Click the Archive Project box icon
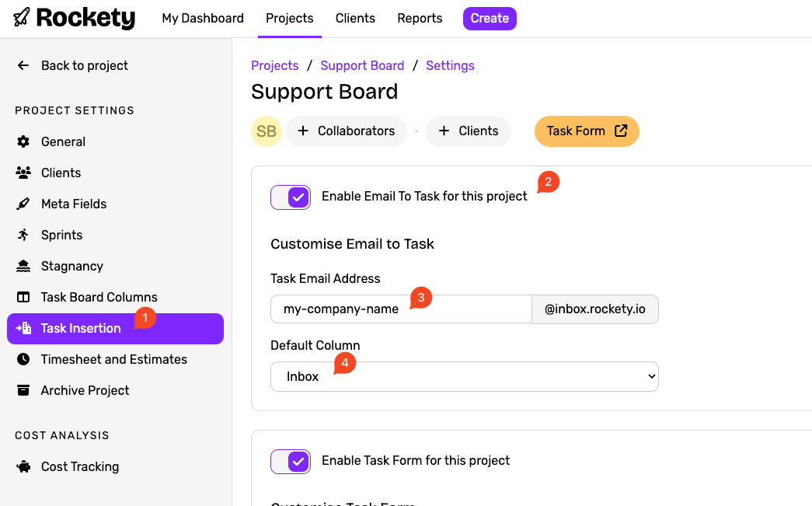812x506 pixels. click(x=23, y=390)
